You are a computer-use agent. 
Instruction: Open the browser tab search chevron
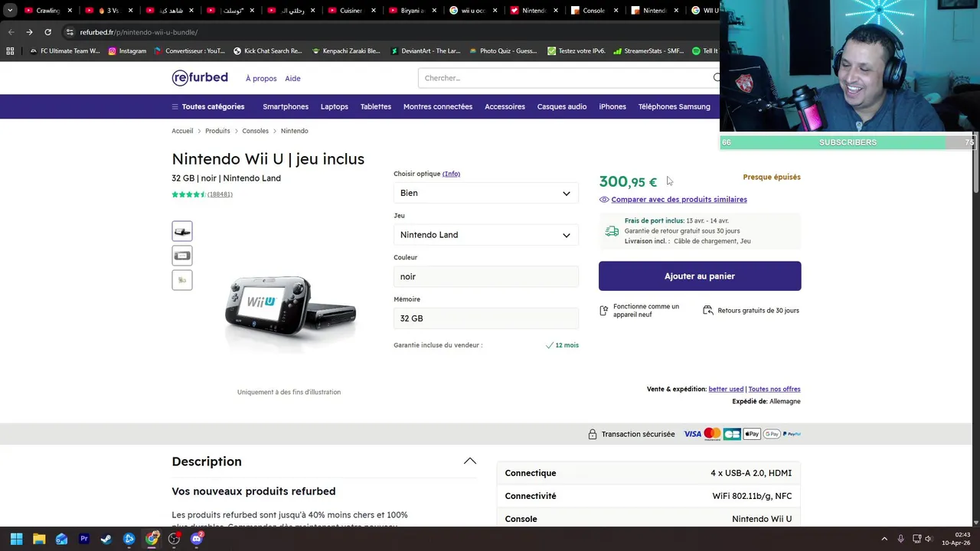10,11
